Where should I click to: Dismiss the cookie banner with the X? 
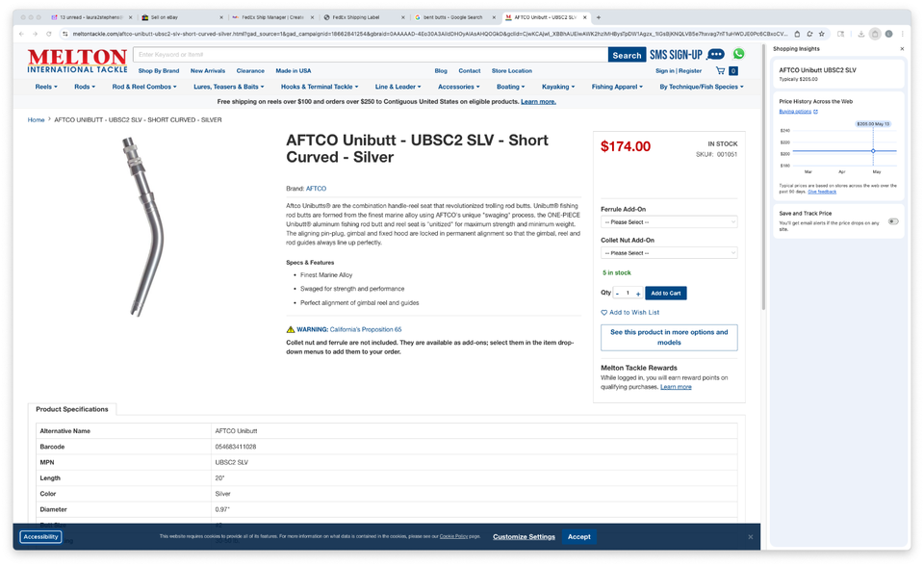tap(751, 536)
